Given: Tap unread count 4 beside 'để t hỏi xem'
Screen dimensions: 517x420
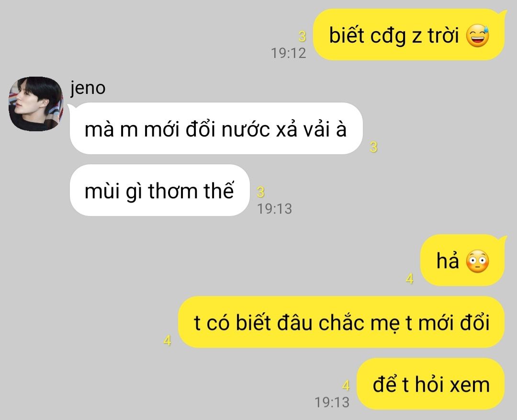Looking at the screenshot, I should [x=346, y=386].
